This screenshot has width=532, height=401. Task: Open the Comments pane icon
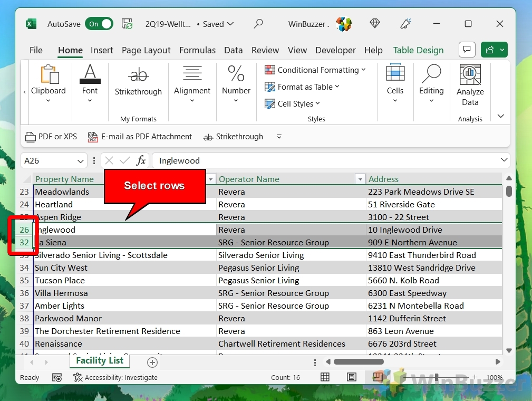pos(467,50)
